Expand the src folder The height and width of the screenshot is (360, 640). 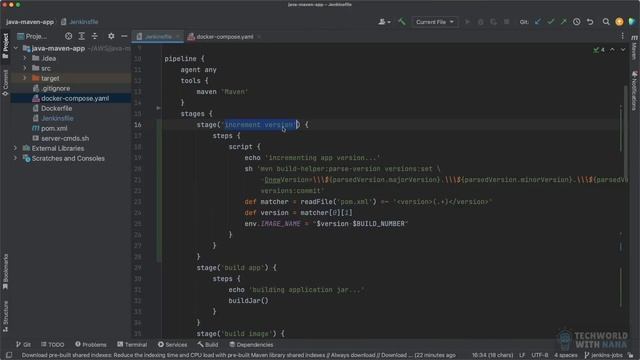coord(25,68)
